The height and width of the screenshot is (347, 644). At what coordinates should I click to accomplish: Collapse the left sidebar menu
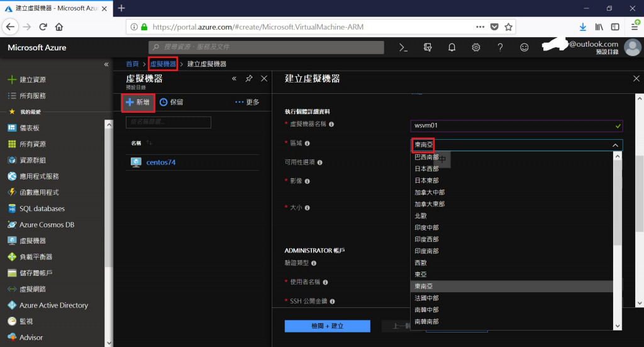click(106, 64)
